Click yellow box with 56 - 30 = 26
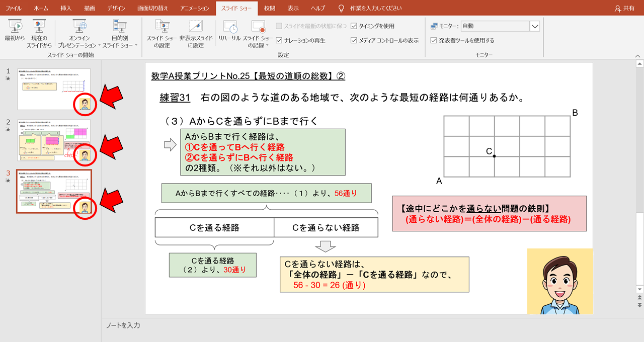The image size is (644, 342). point(374,275)
